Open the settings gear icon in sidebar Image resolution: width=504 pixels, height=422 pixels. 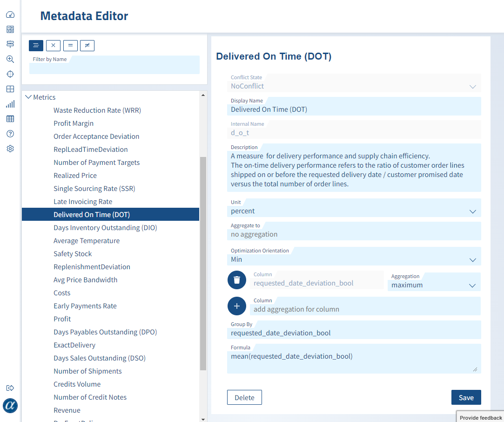(10, 149)
